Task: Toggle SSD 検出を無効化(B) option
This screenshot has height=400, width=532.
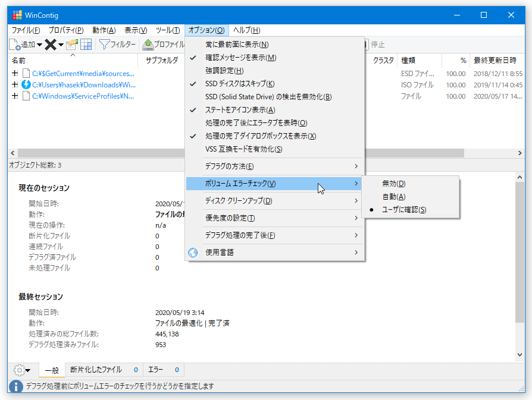Action: 275,97
